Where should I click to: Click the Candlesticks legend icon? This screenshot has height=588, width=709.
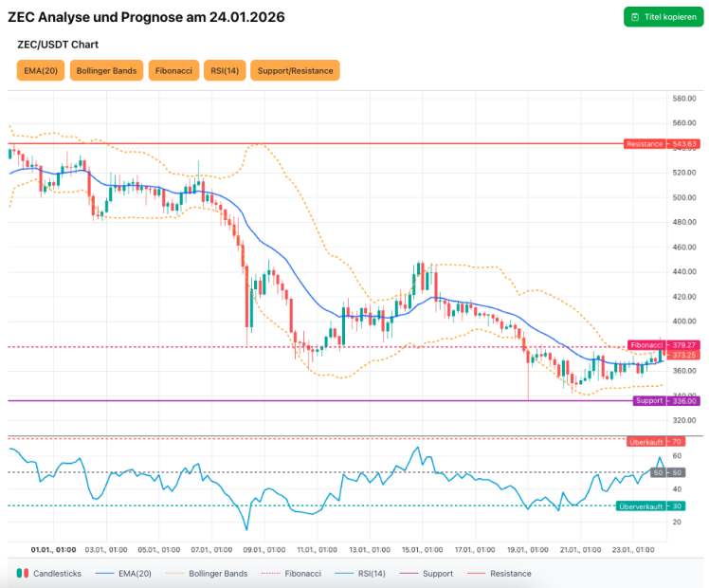[x=21, y=574]
